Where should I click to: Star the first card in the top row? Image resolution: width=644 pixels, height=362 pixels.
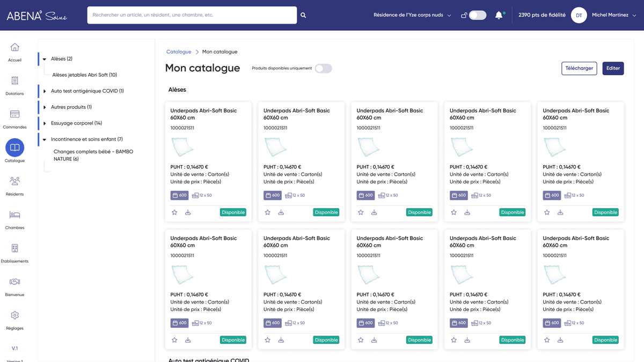click(x=174, y=212)
